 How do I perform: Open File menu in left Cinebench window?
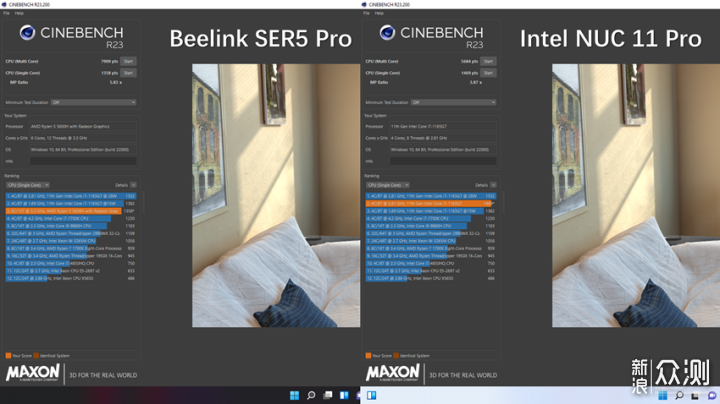click(6, 13)
